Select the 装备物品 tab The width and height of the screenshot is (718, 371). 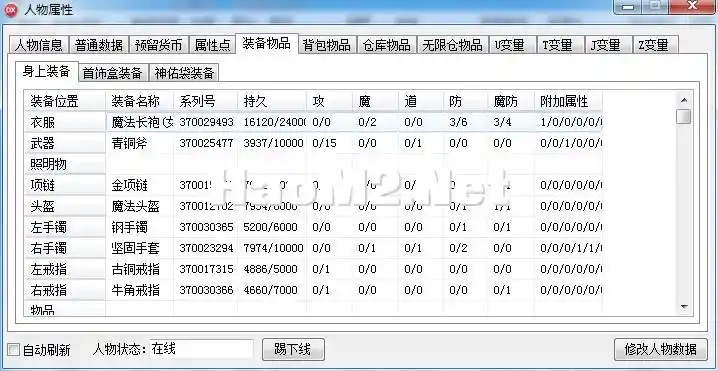click(x=267, y=44)
